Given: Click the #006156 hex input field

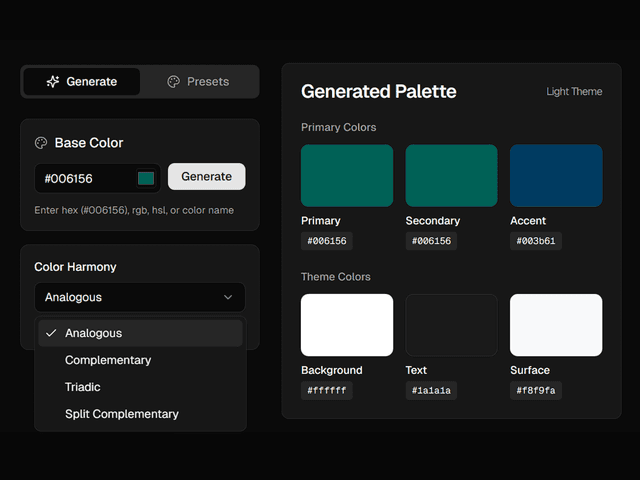Looking at the screenshot, I should coord(97,178).
